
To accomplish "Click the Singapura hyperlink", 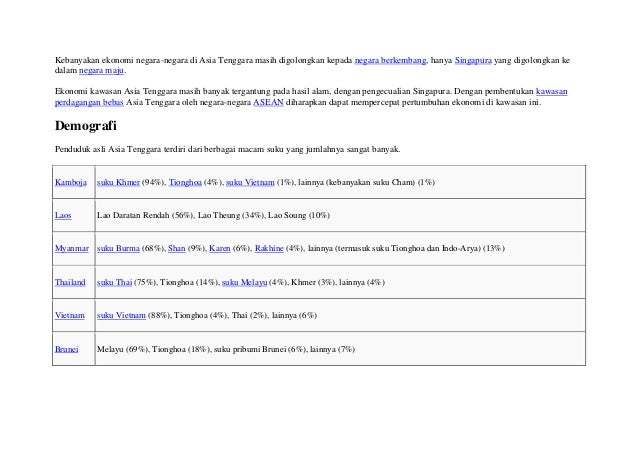I will coord(473,60).
